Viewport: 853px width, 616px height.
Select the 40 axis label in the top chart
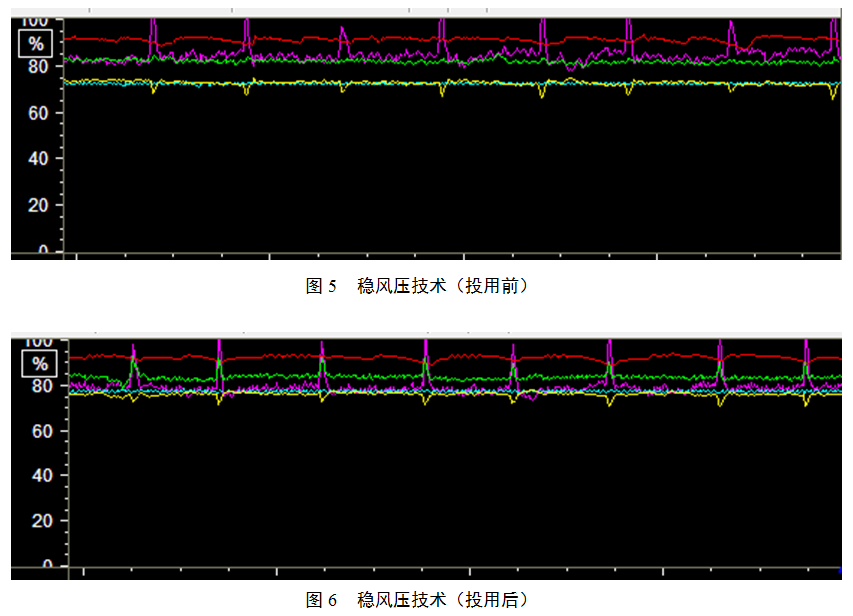(36, 159)
